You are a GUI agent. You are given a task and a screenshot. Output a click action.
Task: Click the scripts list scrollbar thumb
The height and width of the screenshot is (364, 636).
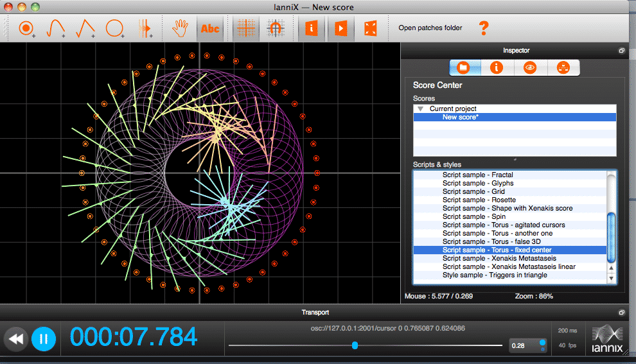pos(611,237)
